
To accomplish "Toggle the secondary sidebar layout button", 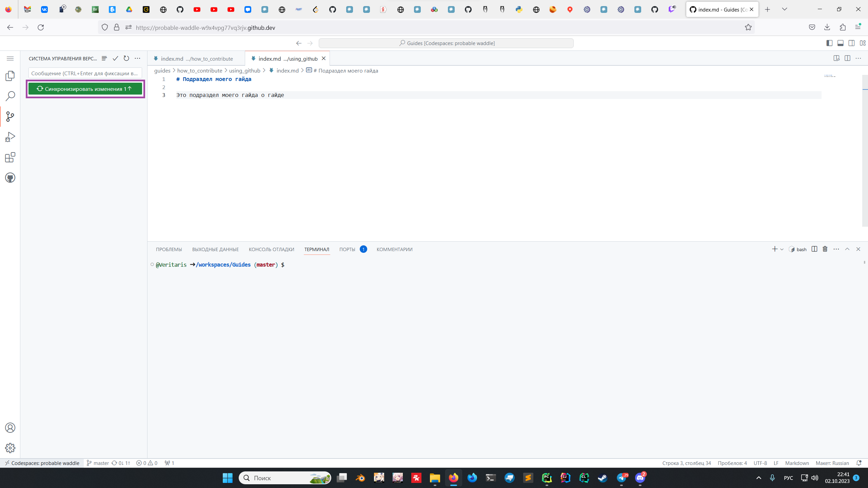I will 851,43.
